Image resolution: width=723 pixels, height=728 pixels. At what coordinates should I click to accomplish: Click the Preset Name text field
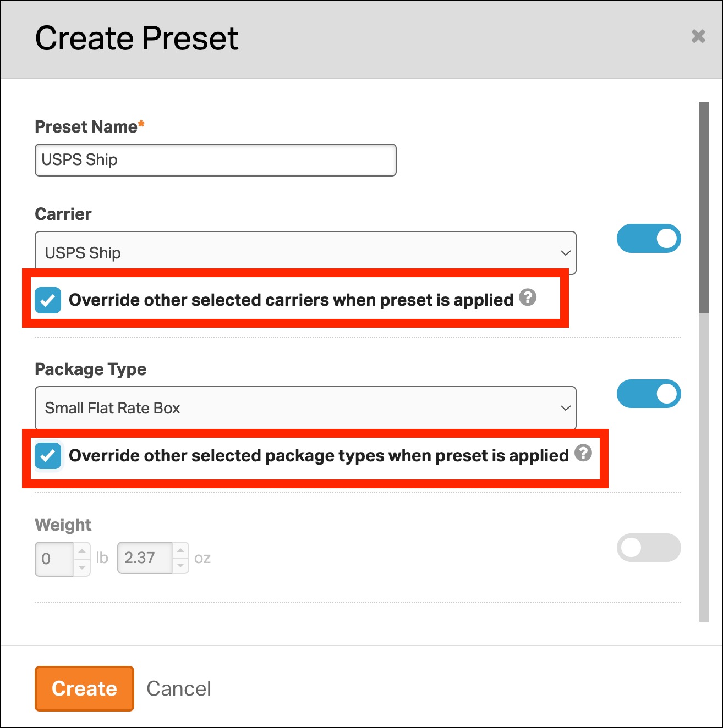pyautogui.click(x=215, y=160)
